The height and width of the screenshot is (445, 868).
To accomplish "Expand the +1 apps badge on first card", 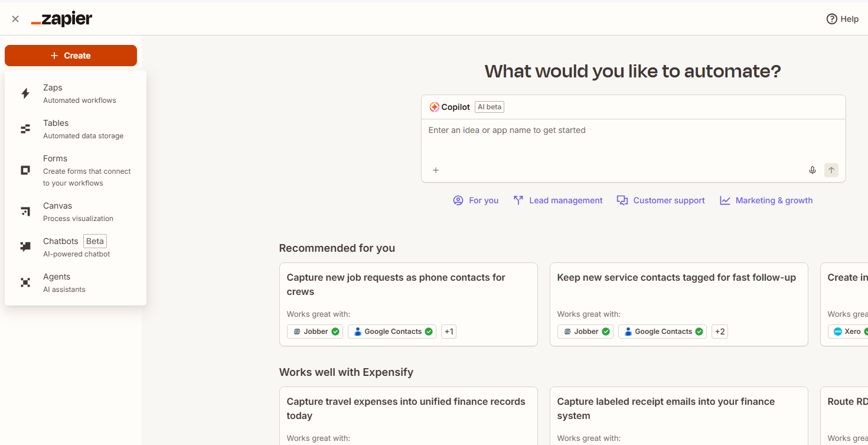I will [x=449, y=332].
